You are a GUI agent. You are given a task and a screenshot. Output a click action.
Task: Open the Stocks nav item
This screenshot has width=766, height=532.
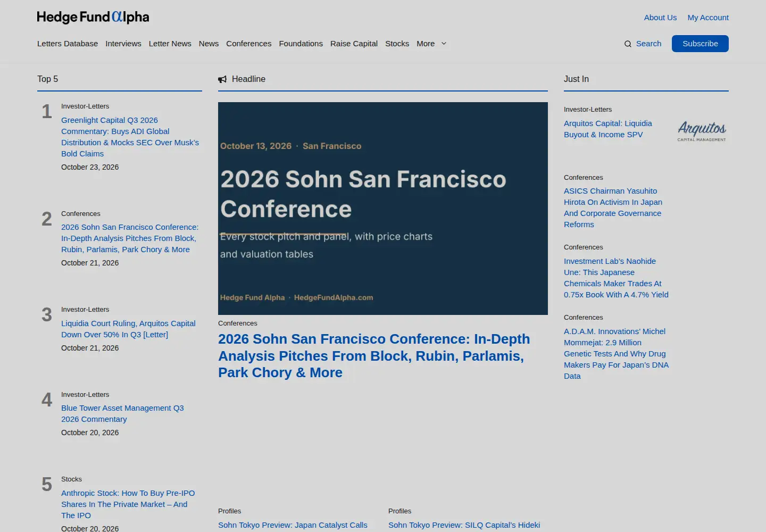(x=397, y=44)
